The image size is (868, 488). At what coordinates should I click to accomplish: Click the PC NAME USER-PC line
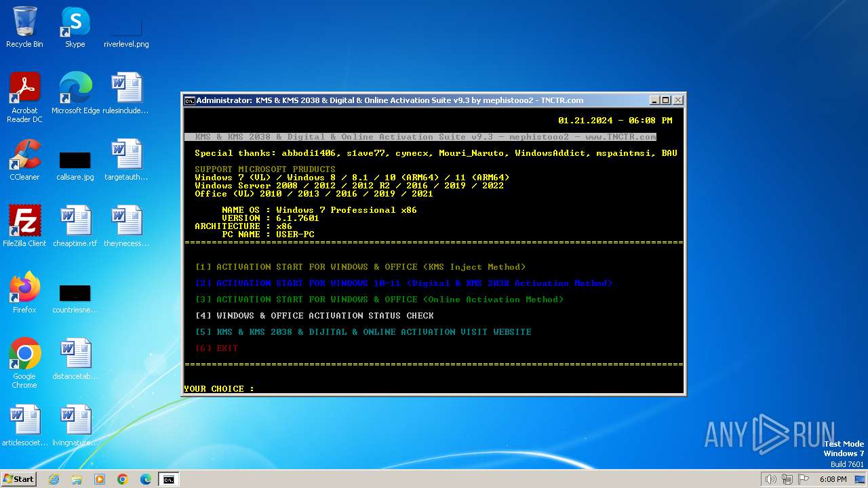268,235
